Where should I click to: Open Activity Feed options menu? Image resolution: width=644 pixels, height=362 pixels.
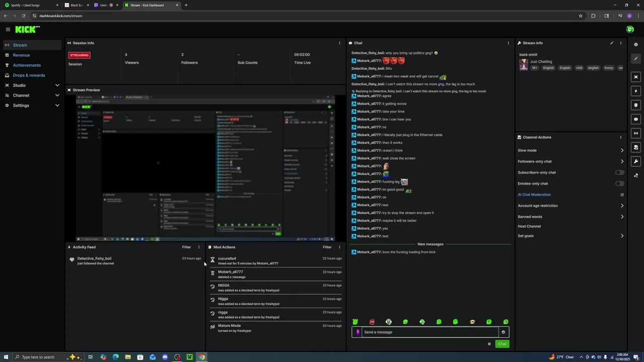pos(199,247)
